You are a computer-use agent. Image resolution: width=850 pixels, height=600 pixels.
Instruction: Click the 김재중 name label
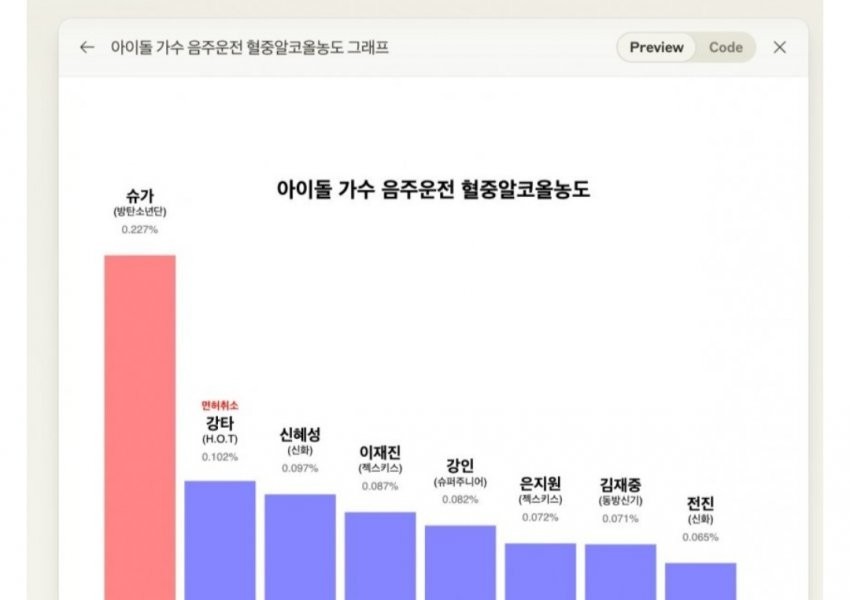pyautogui.click(x=620, y=483)
